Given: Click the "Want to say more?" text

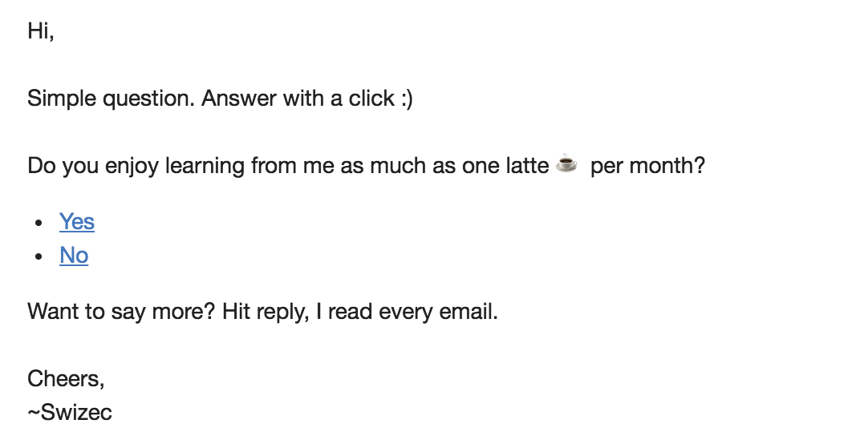Looking at the screenshot, I should [121, 312].
